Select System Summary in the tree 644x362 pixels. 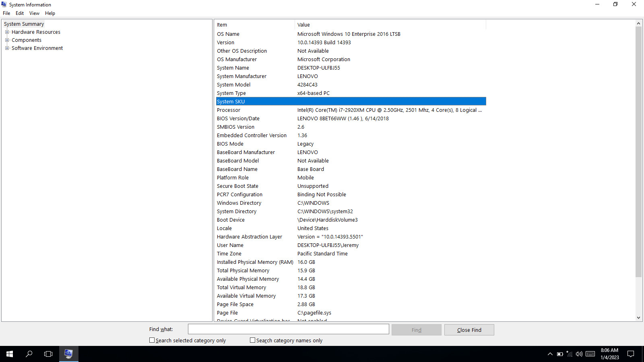[x=24, y=24]
